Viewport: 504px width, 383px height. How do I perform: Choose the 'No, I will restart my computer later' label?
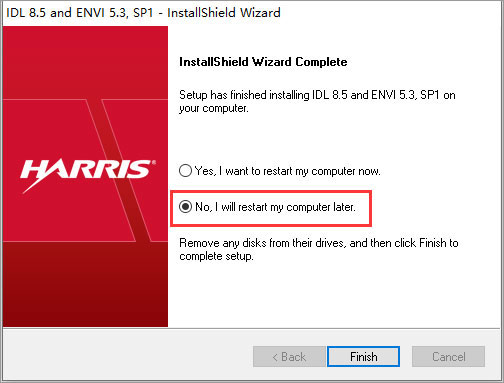point(275,207)
